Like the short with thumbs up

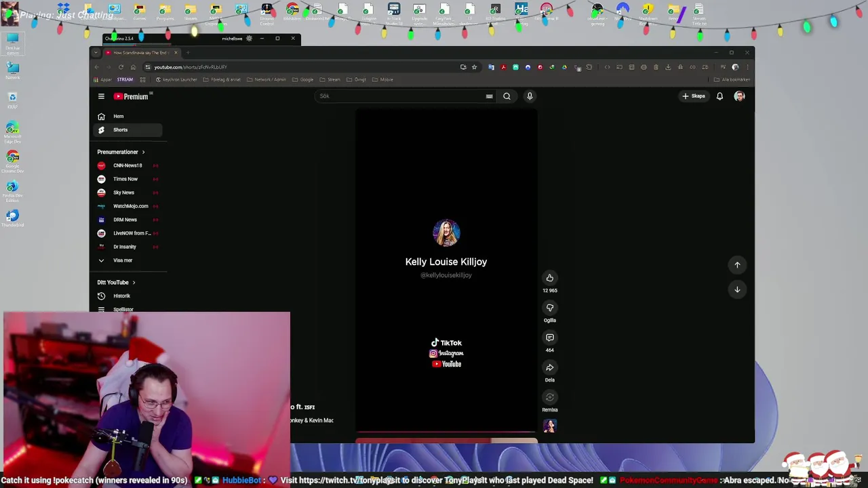pos(550,278)
